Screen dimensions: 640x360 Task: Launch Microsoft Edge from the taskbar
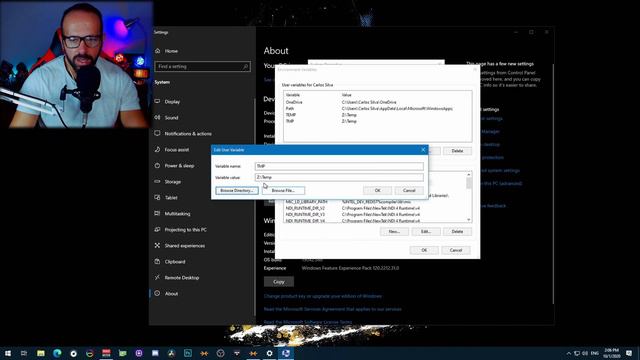[x=57, y=353]
